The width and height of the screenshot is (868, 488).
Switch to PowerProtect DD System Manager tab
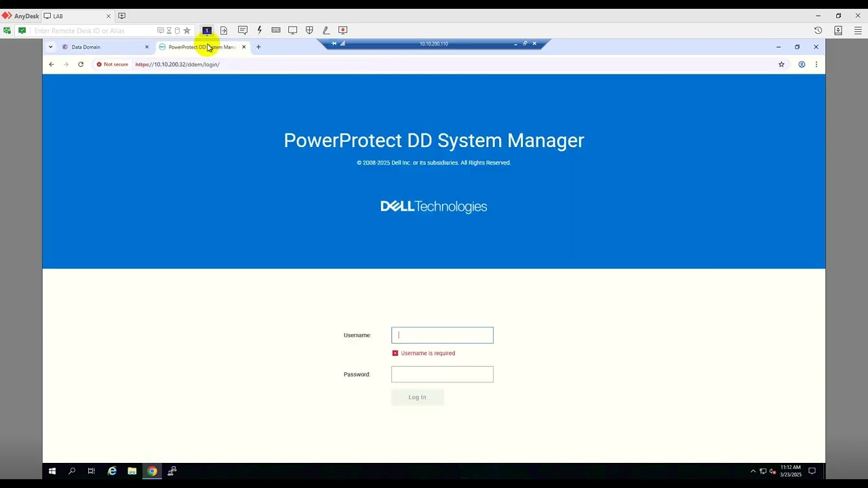[x=203, y=47]
